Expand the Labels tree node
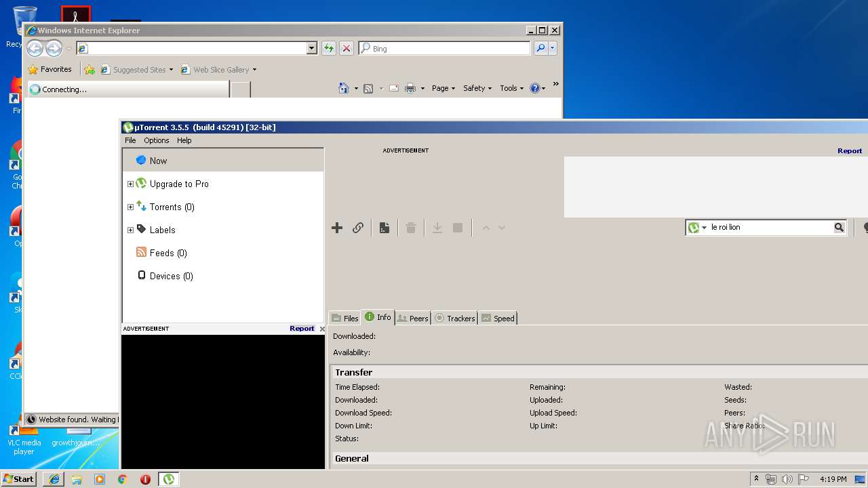868x488 pixels. pos(130,230)
